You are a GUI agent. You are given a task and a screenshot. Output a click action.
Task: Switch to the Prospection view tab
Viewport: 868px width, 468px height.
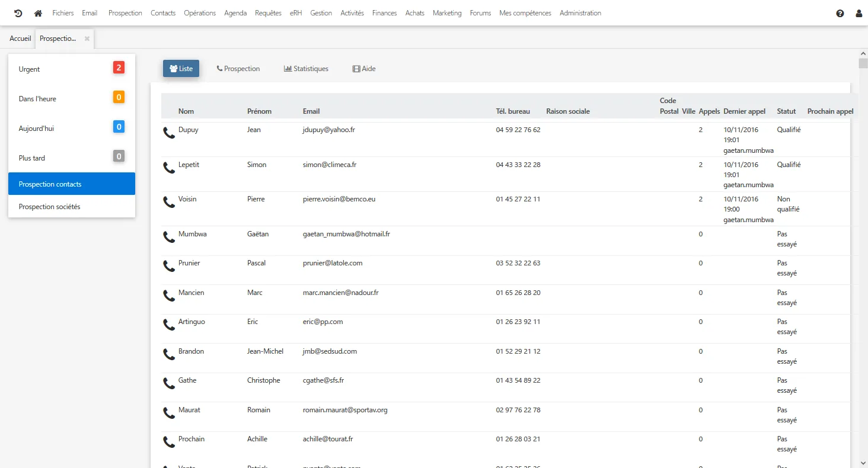(238, 69)
